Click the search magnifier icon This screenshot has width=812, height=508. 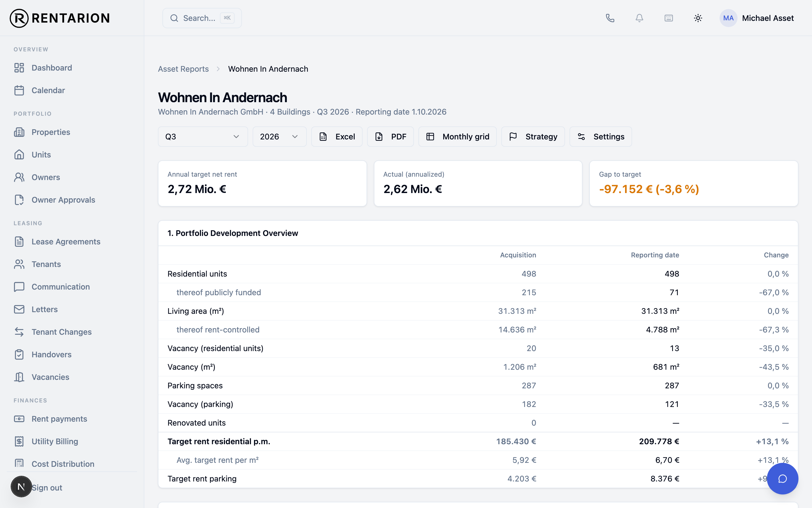pyautogui.click(x=174, y=18)
